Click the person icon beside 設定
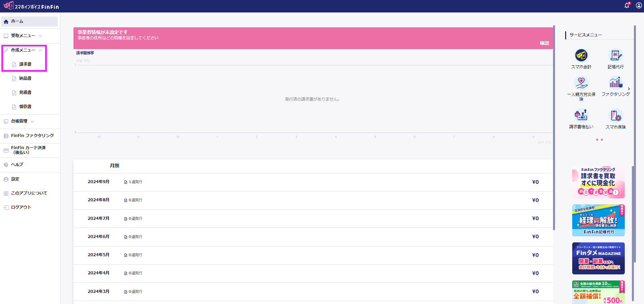Screen dimensions: 644x304 click(6, 179)
